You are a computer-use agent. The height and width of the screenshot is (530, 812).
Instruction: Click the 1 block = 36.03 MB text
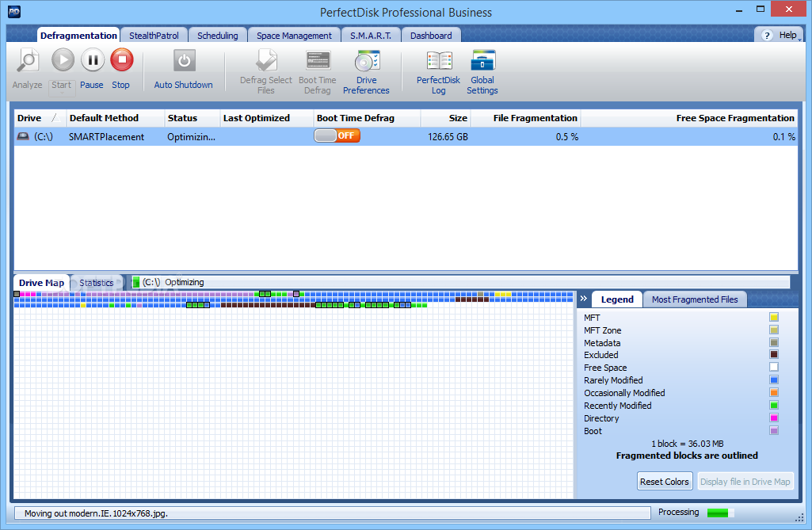click(687, 444)
